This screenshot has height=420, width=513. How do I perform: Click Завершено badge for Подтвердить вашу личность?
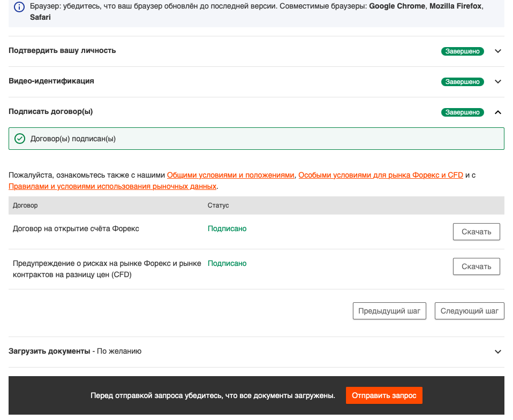click(x=462, y=51)
